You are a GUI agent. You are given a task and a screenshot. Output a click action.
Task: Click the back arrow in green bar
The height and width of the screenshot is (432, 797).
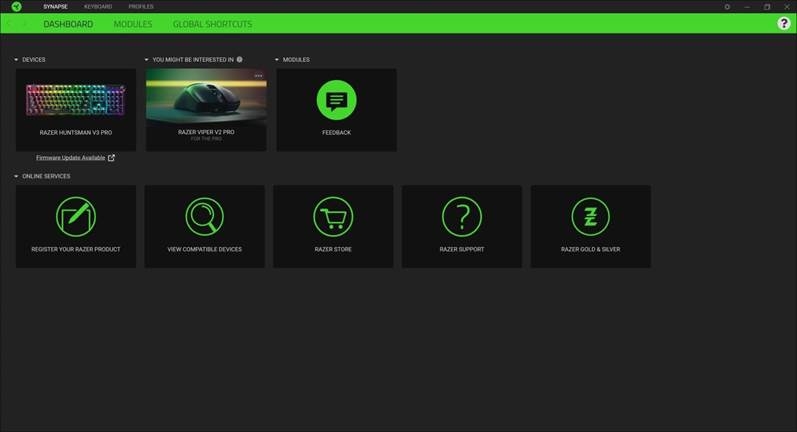11,24
